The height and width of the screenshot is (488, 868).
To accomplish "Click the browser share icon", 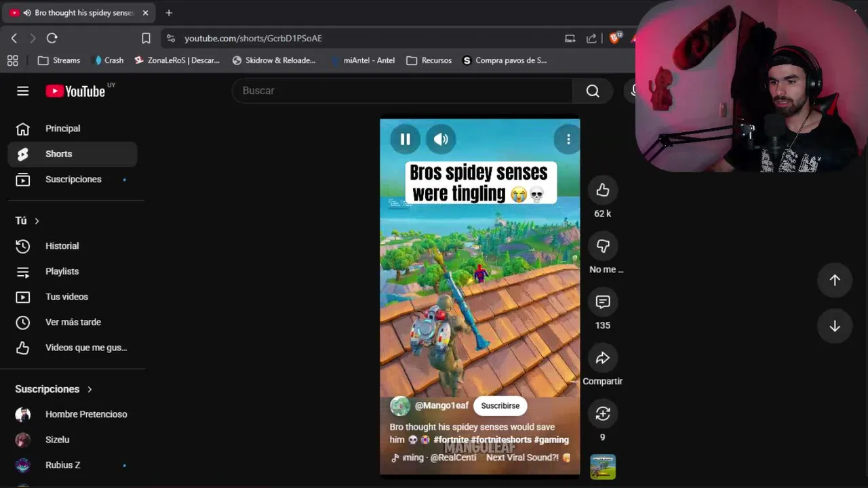I will click(x=591, y=39).
